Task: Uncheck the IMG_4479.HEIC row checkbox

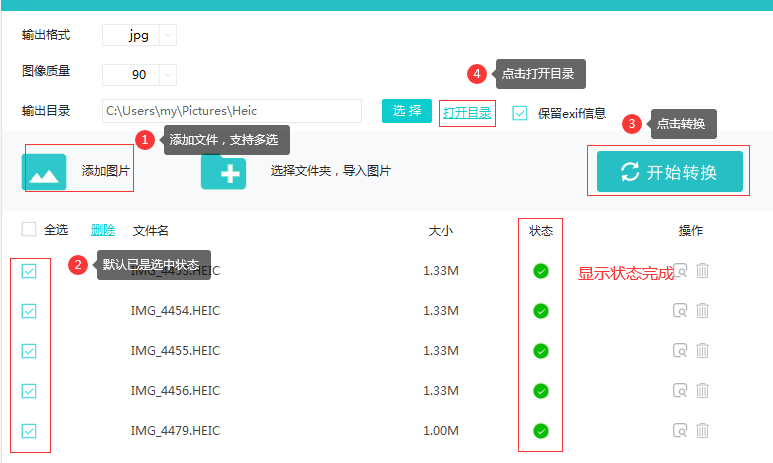Action: (x=29, y=431)
